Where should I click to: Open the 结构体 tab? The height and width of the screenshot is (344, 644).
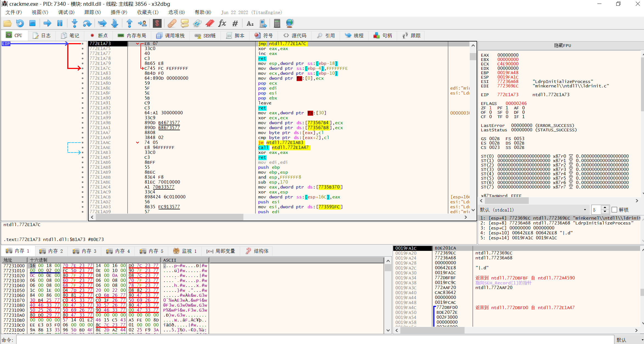point(257,251)
